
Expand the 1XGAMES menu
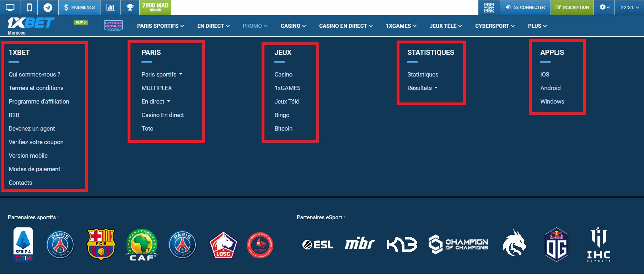401,26
